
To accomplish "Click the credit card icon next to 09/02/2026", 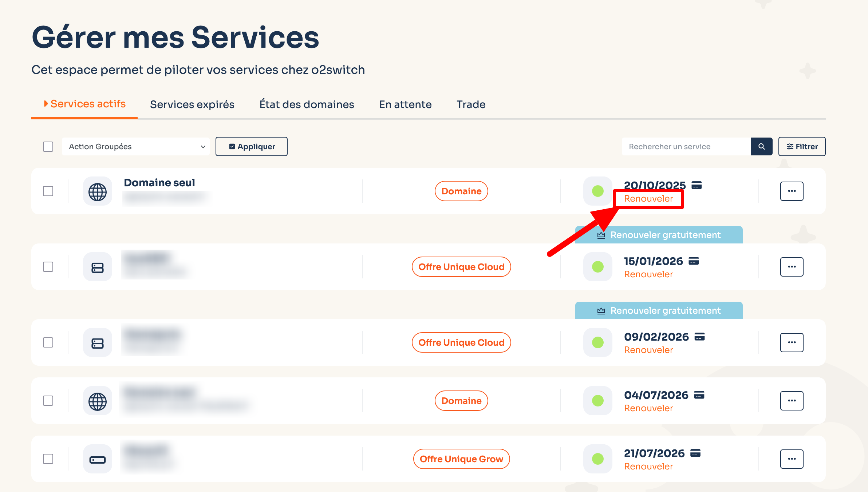I will point(699,337).
